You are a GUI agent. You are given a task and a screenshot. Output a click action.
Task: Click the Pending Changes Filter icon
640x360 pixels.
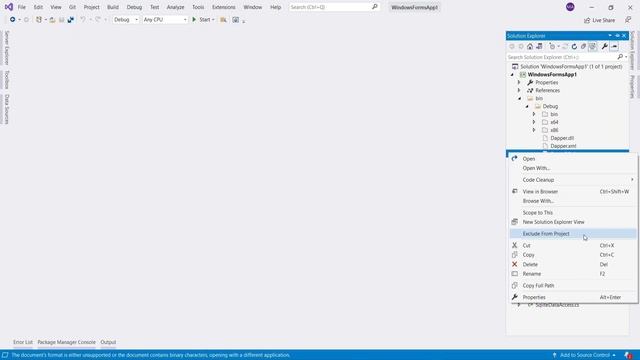[x=552, y=47]
